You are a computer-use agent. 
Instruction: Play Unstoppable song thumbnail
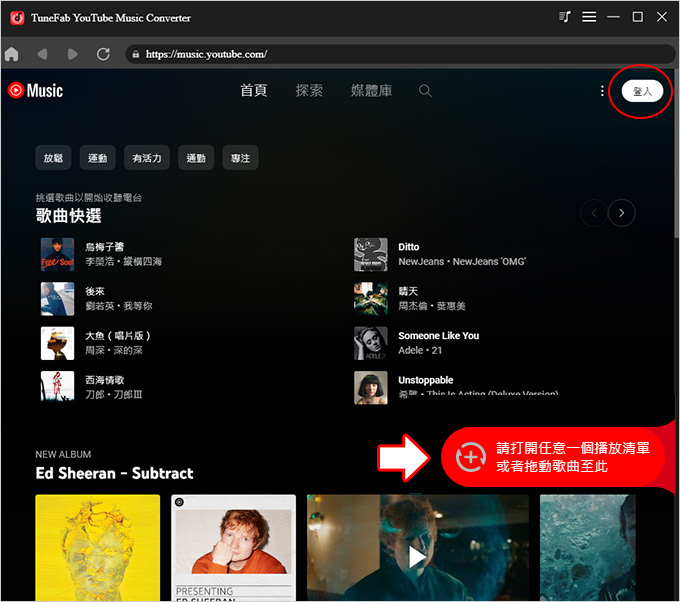370,387
